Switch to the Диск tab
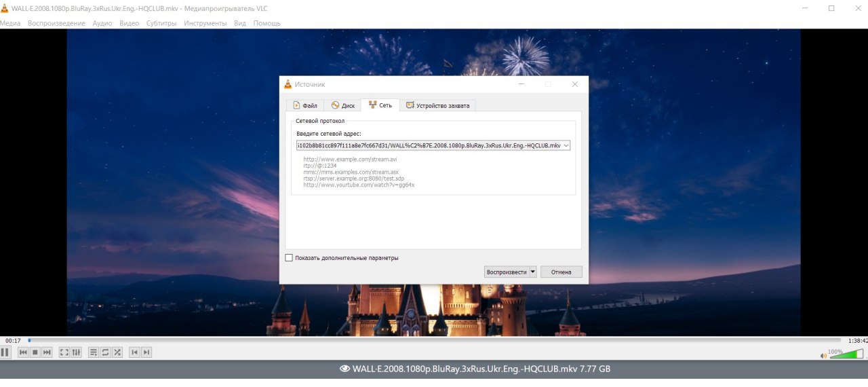 342,105
